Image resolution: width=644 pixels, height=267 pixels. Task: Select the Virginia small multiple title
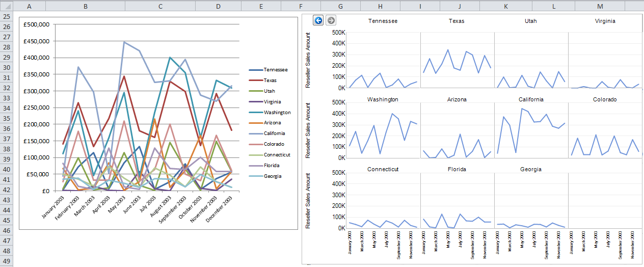point(605,21)
